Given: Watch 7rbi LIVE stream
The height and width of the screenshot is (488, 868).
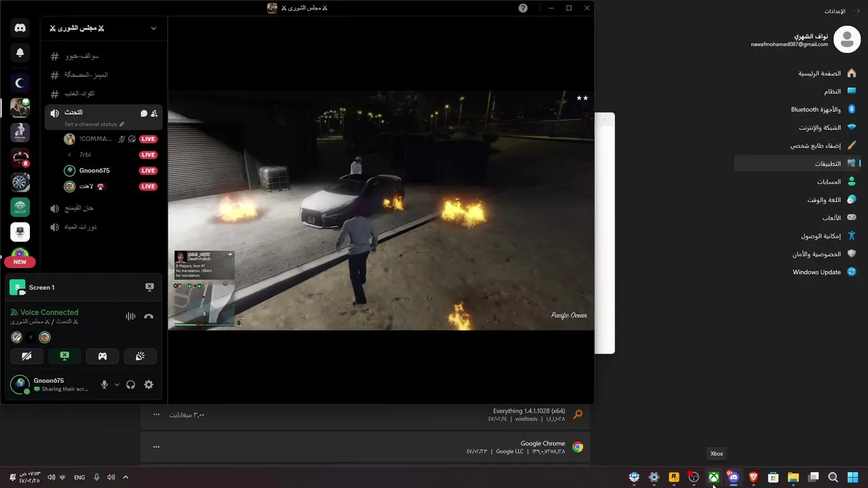Looking at the screenshot, I should click(148, 155).
